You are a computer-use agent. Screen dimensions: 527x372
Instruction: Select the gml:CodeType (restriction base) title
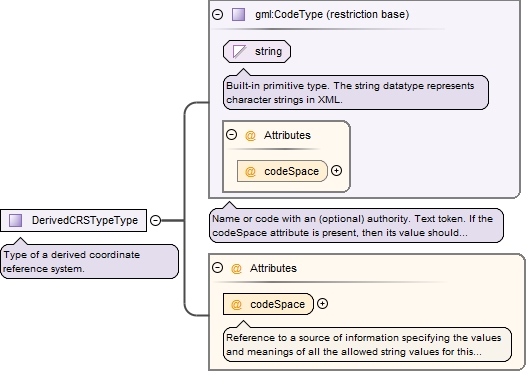(332, 14)
